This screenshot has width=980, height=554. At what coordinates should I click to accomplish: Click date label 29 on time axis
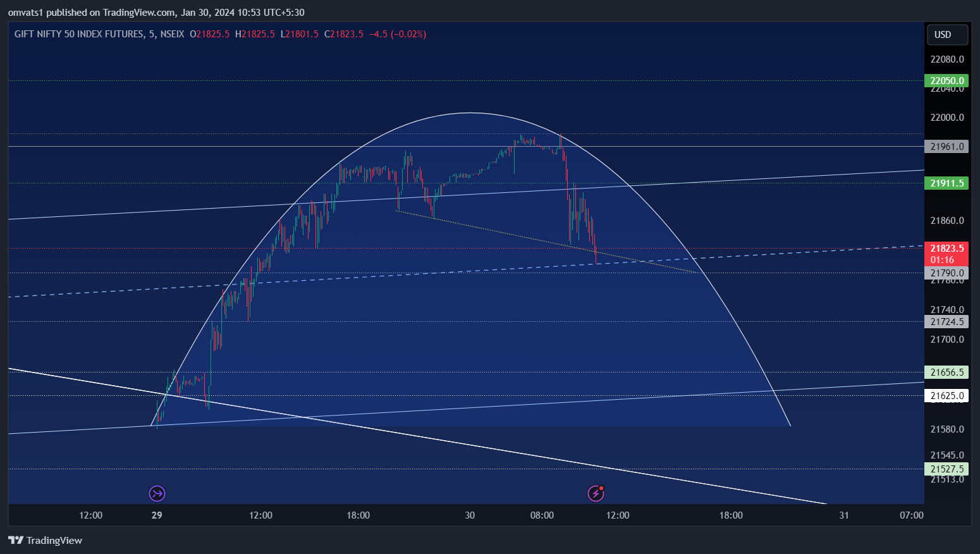pyautogui.click(x=157, y=515)
